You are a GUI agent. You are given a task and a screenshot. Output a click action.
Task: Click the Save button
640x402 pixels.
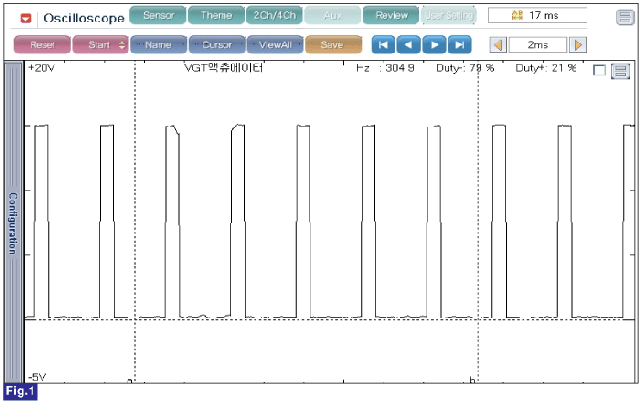[333, 45]
